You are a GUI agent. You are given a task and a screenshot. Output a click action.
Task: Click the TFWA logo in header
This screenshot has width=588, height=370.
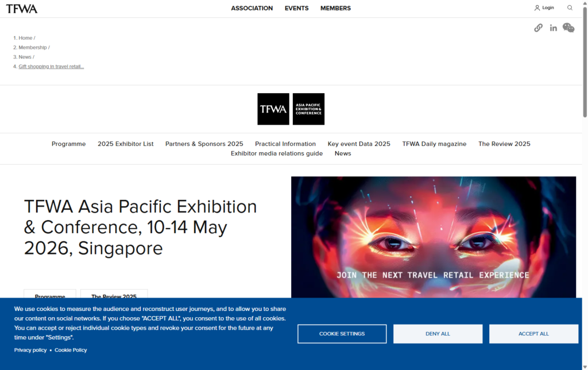pos(22,9)
